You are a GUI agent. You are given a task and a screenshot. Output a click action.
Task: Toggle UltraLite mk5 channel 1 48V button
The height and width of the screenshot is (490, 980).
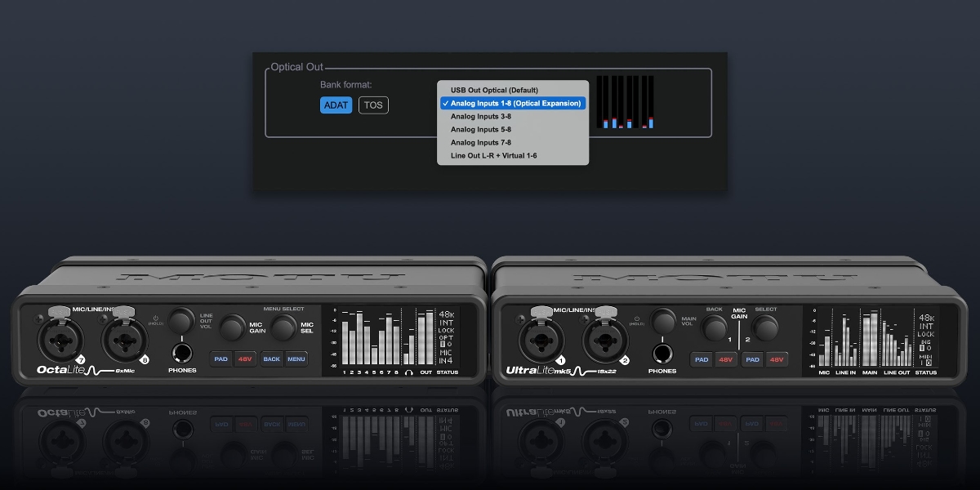pos(726,359)
